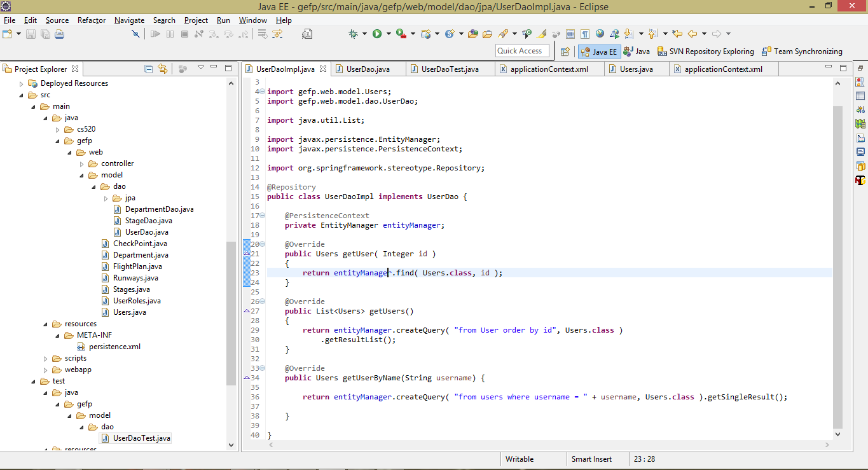Click Skip All Breakpoints icon
Viewport: 868px width, 470px height.
pyautogui.click(x=135, y=34)
